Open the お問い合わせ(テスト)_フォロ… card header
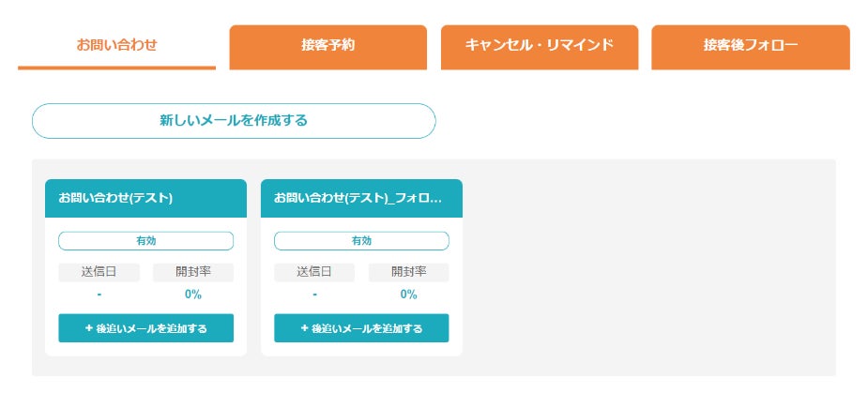The height and width of the screenshot is (393, 868). point(361,198)
